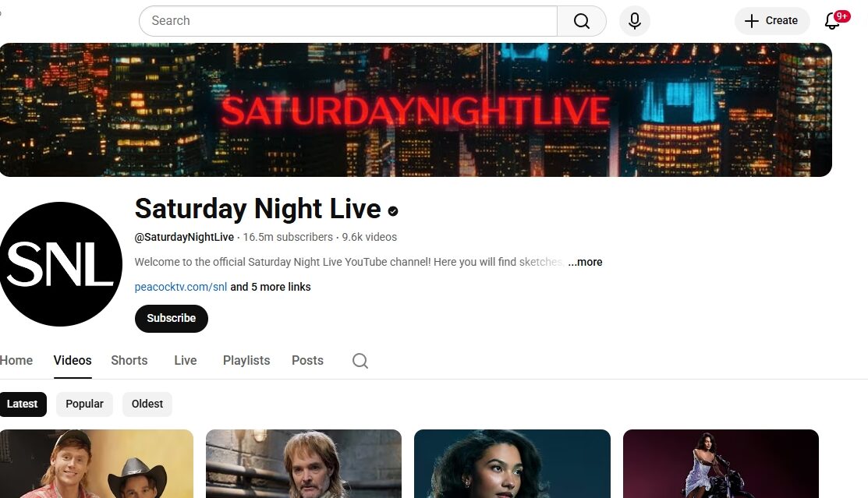Open the Posts tab
The width and height of the screenshot is (868, 498).
307,360
